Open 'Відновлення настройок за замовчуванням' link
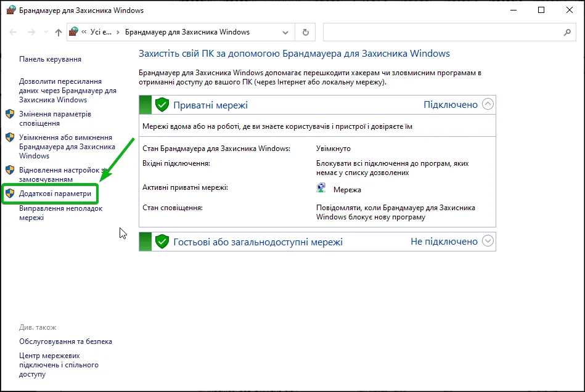This screenshot has height=392, width=585. (x=63, y=174)
